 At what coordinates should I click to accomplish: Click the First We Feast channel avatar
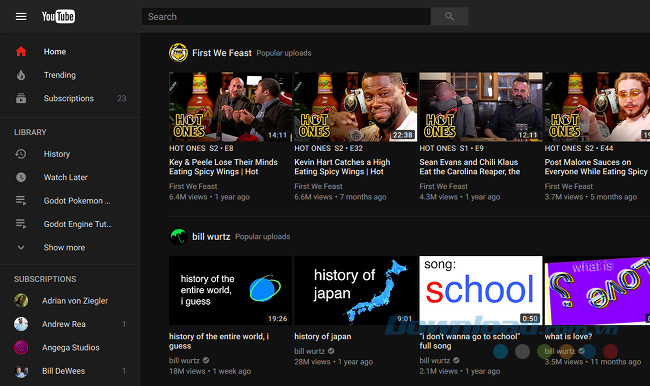178,53
